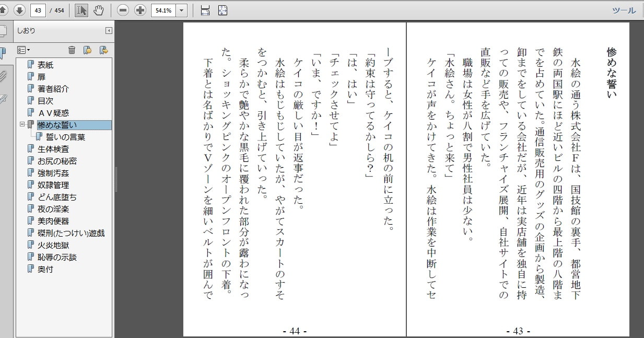Open the signatures pen panel icon

[x=3, y=99]
